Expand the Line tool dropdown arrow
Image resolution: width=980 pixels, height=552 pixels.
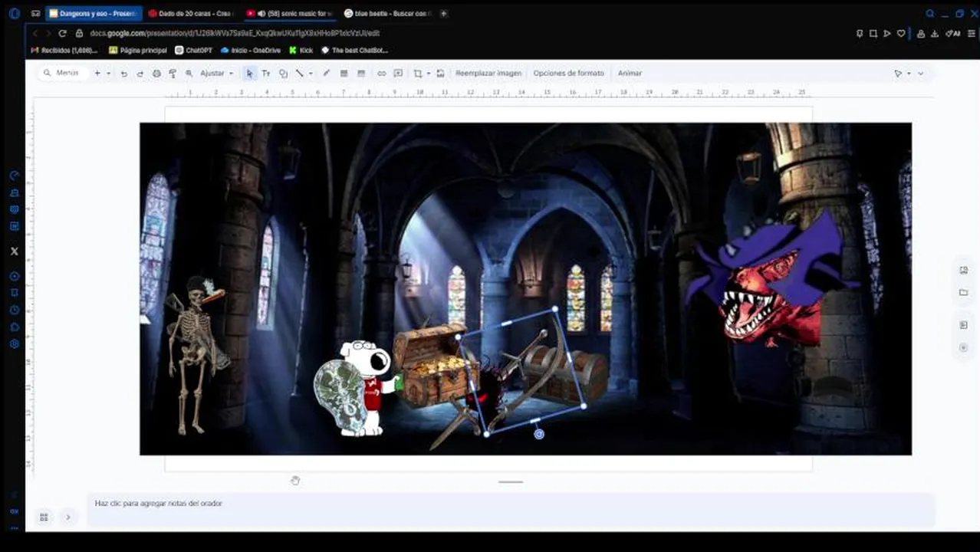click(x=310, y=74)
